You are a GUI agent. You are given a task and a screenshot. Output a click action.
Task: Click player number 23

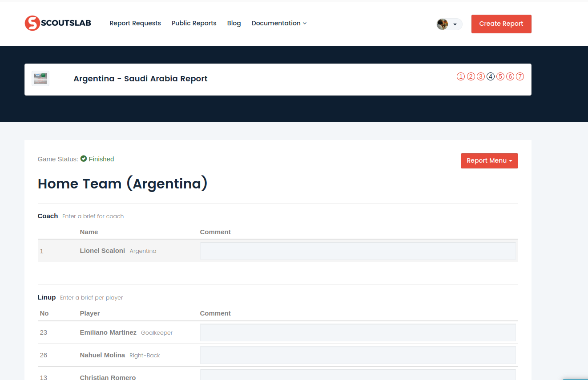point(43,332)
